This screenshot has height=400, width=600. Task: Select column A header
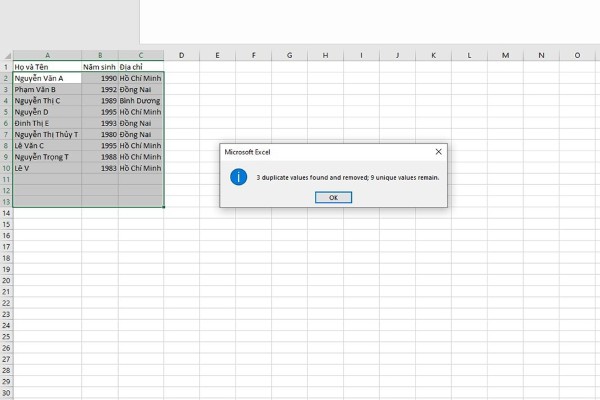(47, 55)
